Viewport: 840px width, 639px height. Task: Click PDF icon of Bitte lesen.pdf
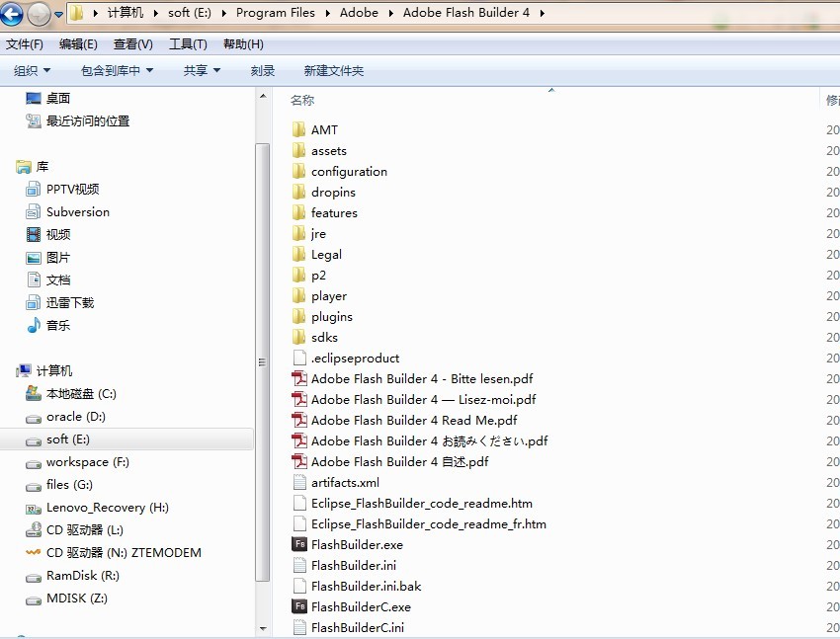point(298,378)
